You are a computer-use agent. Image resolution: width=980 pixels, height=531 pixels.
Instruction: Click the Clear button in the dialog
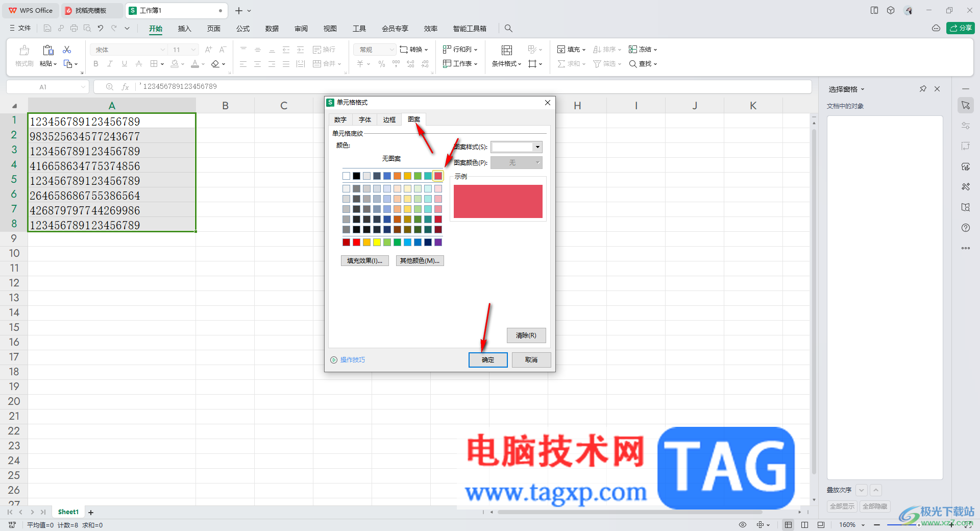point(526,335)
